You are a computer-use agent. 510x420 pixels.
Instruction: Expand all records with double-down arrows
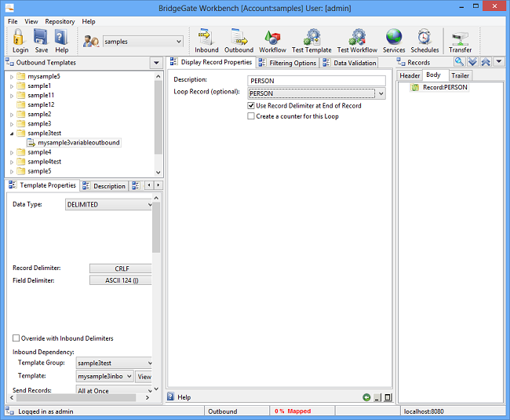pos(472,61)
